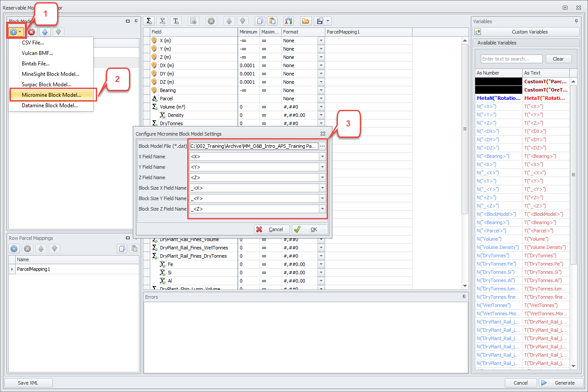
Task: Click the add block model plus icon
Action: (x=14, y=32)
